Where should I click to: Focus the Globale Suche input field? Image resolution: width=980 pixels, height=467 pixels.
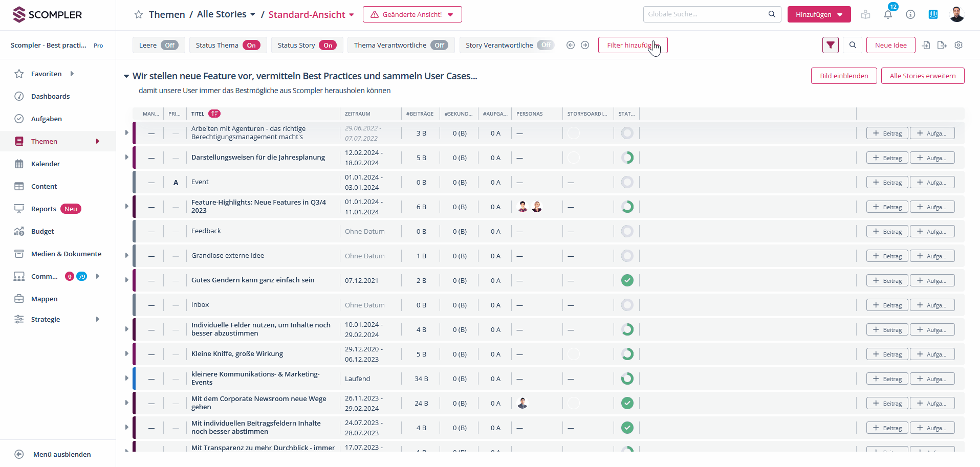pyautogui.click(x=706, y=14)
